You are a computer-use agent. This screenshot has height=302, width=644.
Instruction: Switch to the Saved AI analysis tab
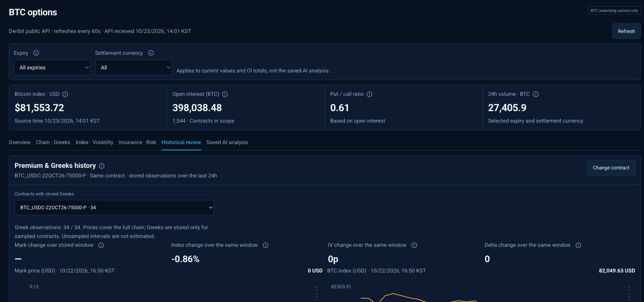click(227, 142)
